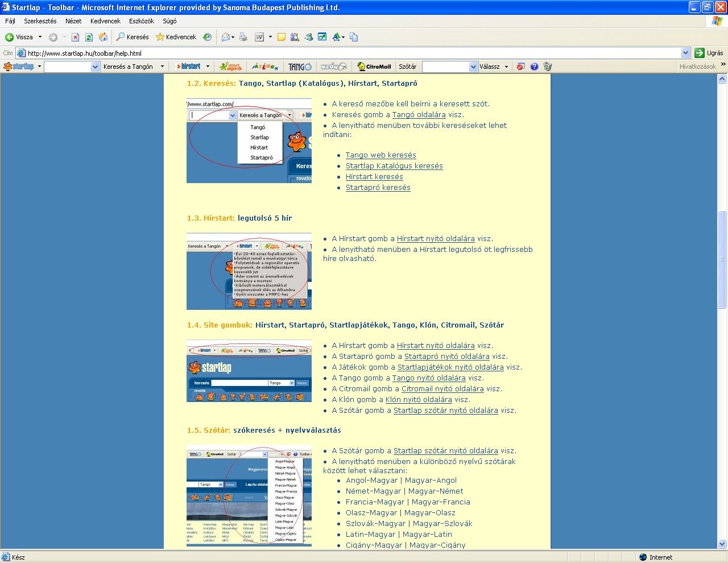Image resolution: width=728 pixels, height=563 pixels.
Task: Expand the toolbar chevron beside Hivatkozások
Action: tap(723, 65)
